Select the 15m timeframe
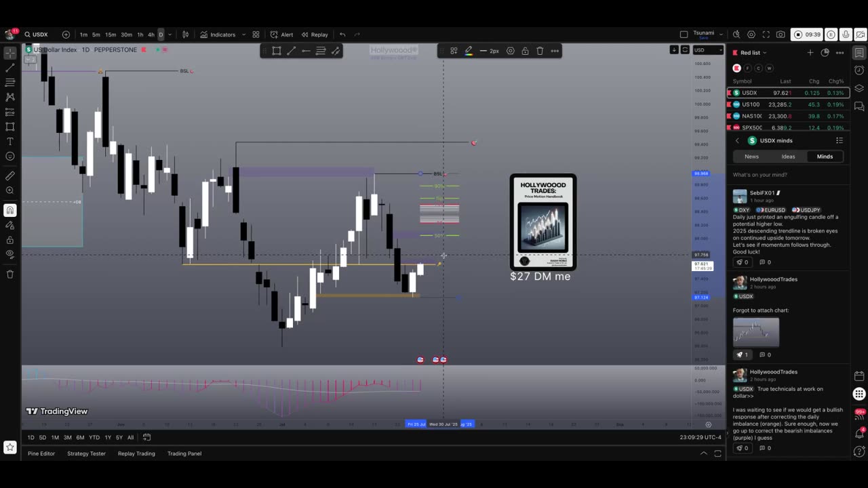Viewport: 868px width, 488px height. (110, 35)
